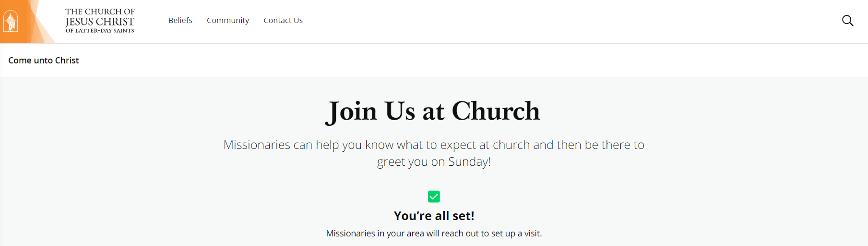The height and width of the screenshot is (246, 868).
Task: Click "Church" in the large page heading
Action: pos(496,111)
